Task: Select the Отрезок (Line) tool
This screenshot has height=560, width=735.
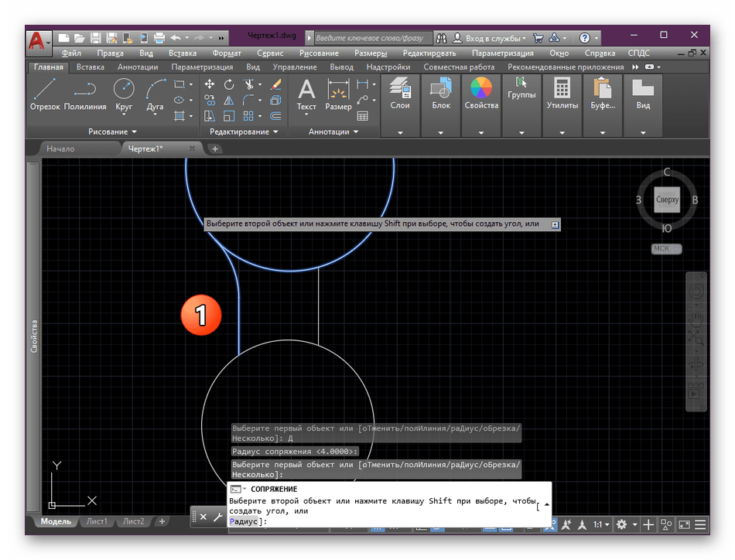Action: point(45,94)
